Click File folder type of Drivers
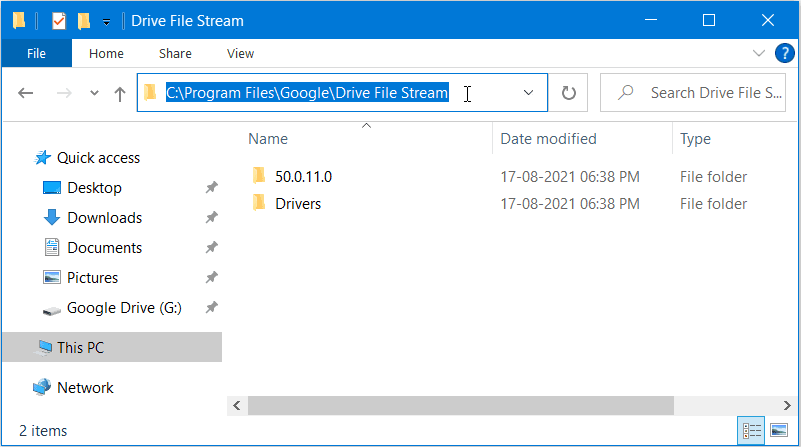 713,204
